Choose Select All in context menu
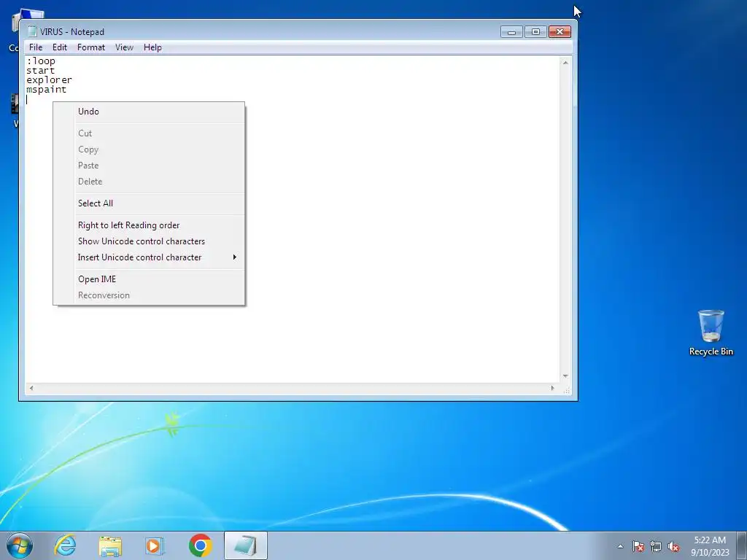This screenshot has height=560, width=747. pos(149,203)
